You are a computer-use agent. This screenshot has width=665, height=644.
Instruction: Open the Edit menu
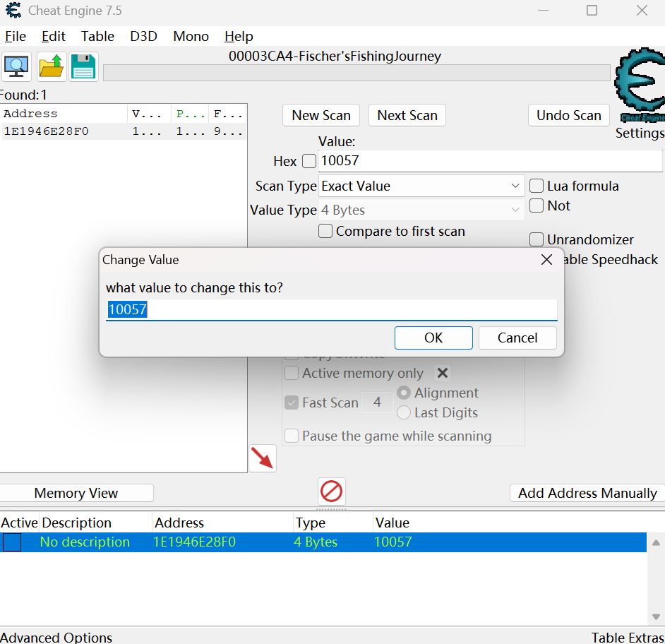pyautogui.click(x=54, y=37)
